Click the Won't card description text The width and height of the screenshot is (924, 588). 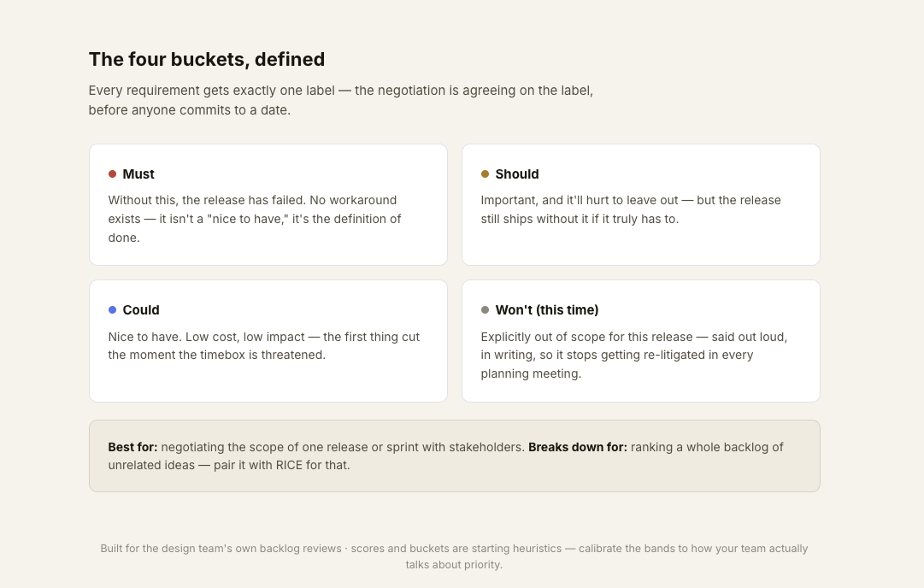[x=634, y=355]
